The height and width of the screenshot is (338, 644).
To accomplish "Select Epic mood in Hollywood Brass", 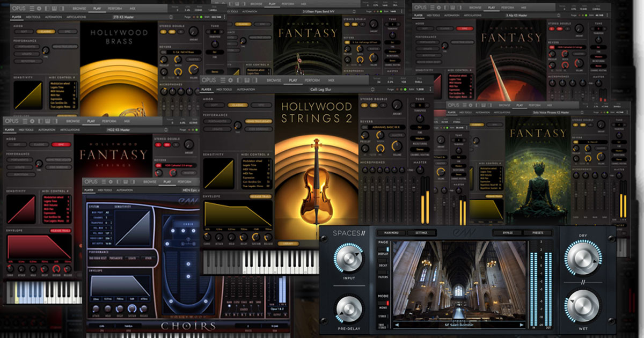I will tap(67, 31).
